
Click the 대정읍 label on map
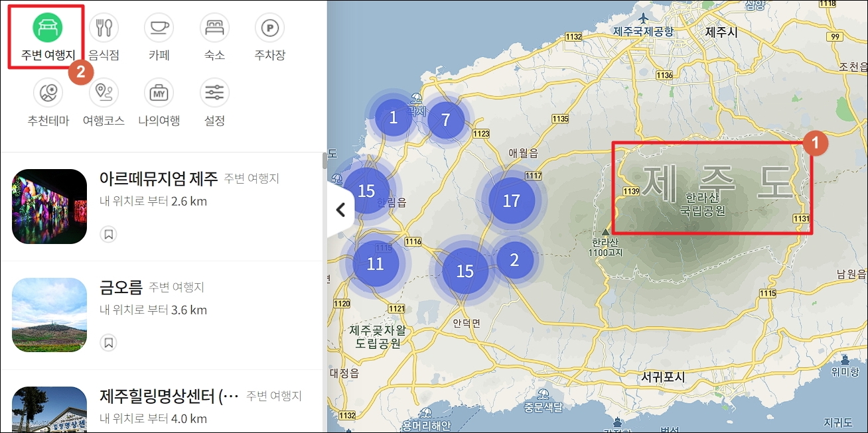344,372
